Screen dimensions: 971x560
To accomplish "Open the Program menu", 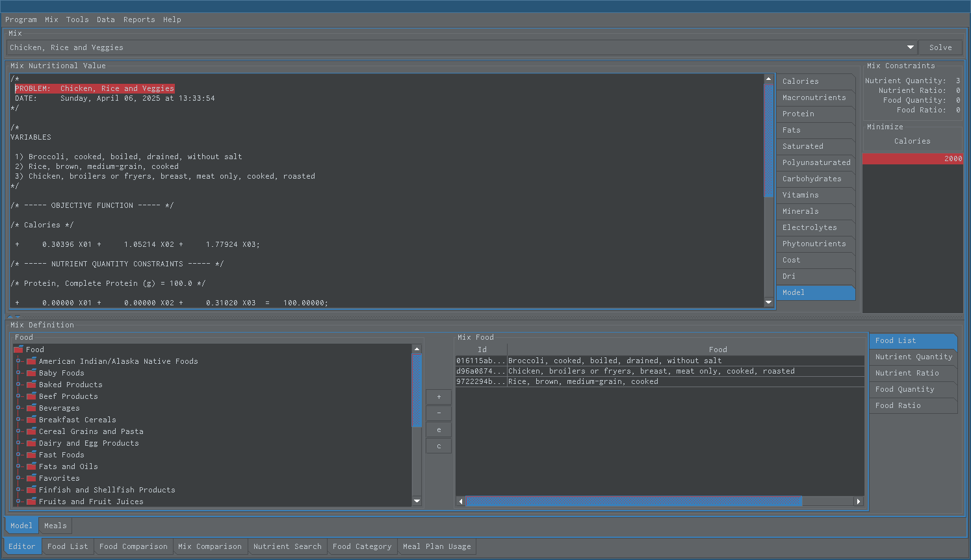I will click(x=21, y=19).
